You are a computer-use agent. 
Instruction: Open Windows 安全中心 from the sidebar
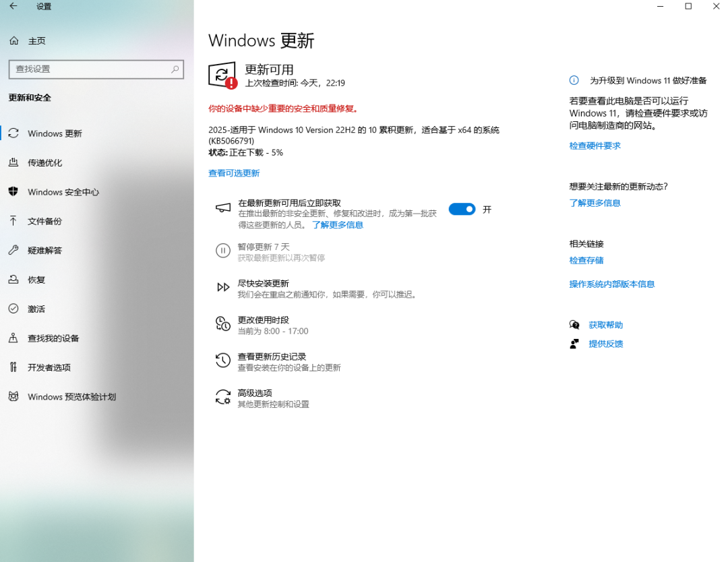(x=13, y=192)
